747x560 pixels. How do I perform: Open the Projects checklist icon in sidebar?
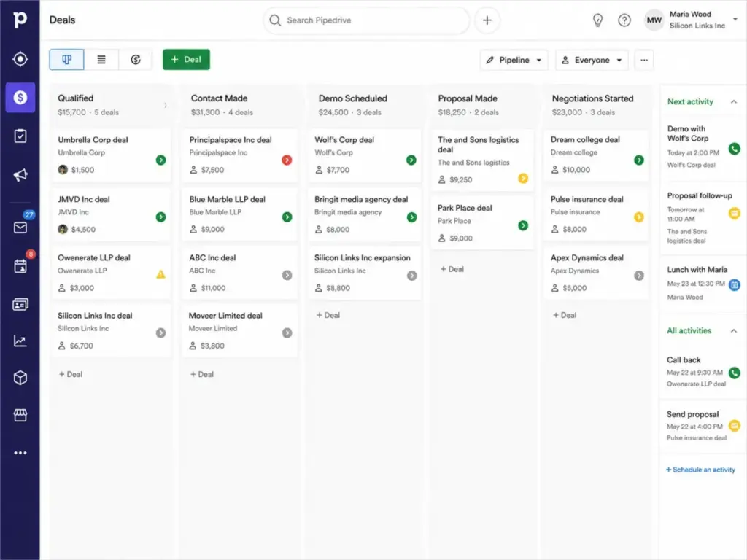[x=20, y=136]
